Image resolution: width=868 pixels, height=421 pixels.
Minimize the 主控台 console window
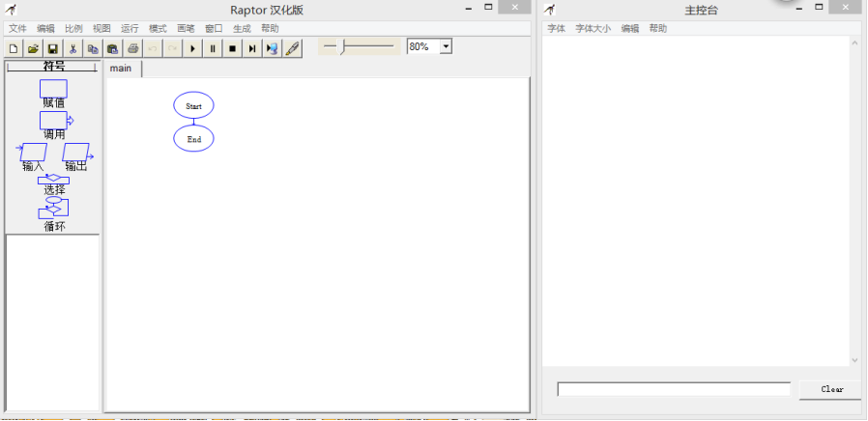coord(799,7)
